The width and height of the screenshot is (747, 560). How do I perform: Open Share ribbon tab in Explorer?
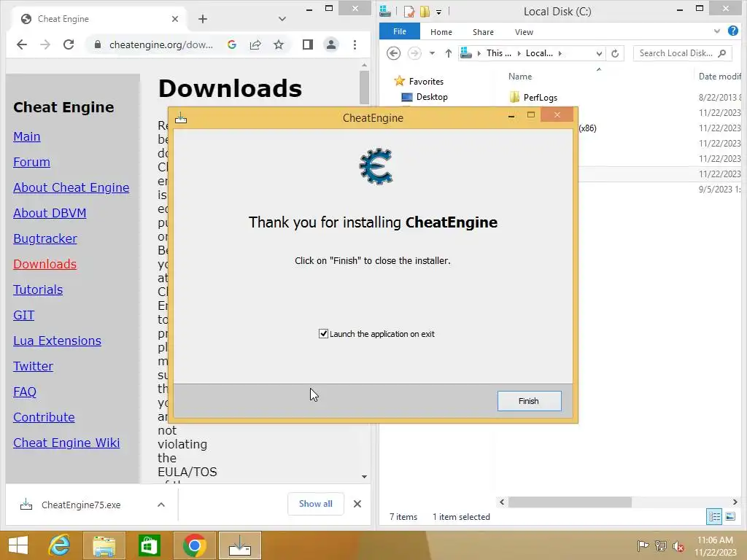tap(483, 32)
